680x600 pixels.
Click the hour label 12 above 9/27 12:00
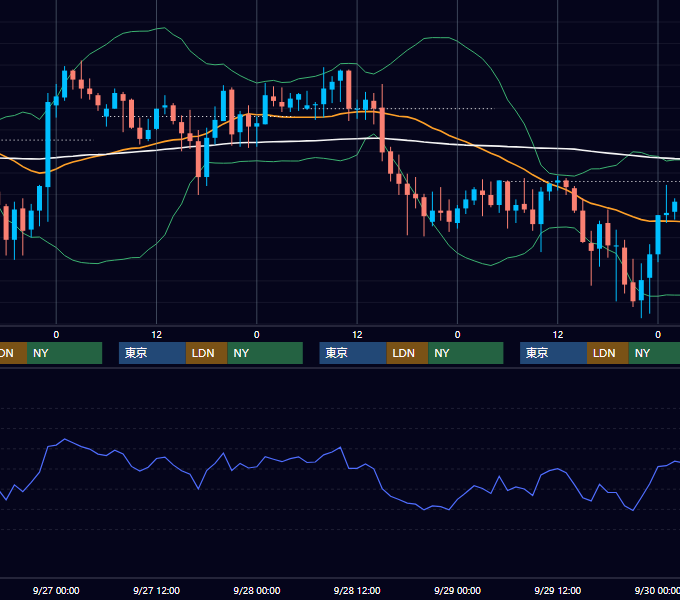click(x=157, y=335)
